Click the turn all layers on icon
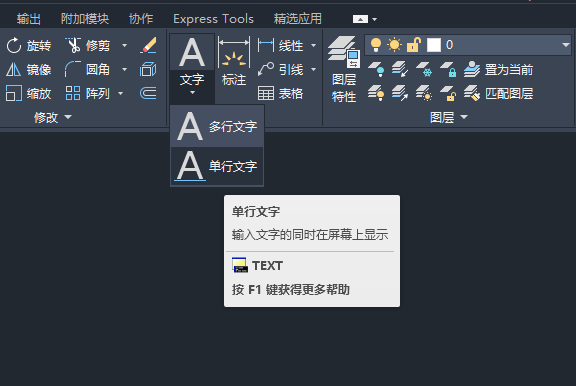The width and height of the screenshot is (576, 386). coord(376,93)
